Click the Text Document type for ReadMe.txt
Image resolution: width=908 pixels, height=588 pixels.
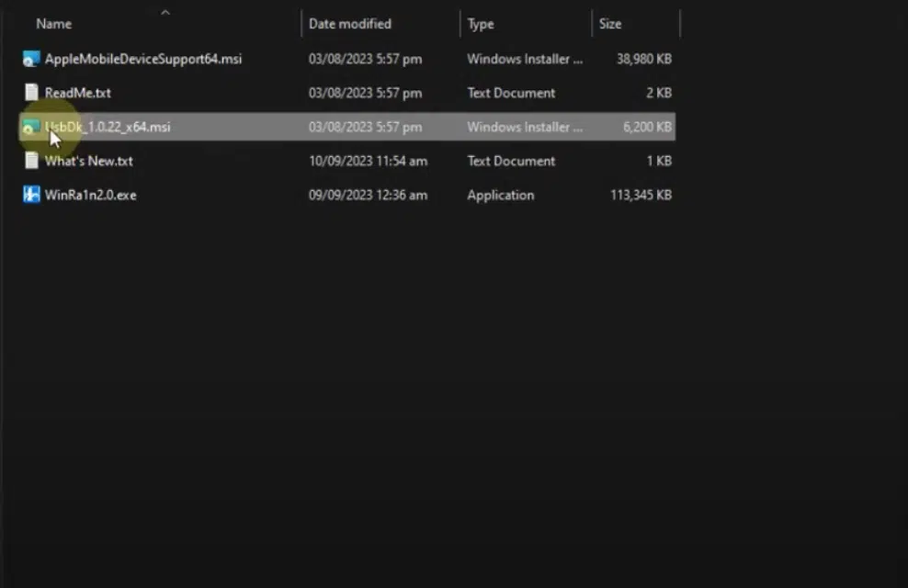(x=511, y=93)
